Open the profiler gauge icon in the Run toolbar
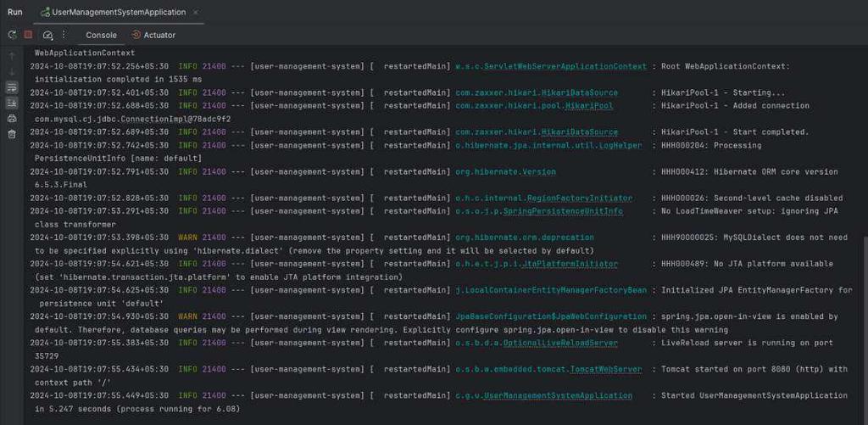This screenshot has width=868, height=425. pyautogui.click(x=47, y=35)
